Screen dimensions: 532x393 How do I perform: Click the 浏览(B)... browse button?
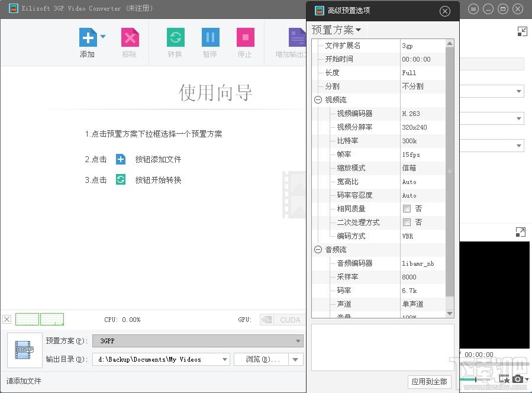[x=261, y=359]
